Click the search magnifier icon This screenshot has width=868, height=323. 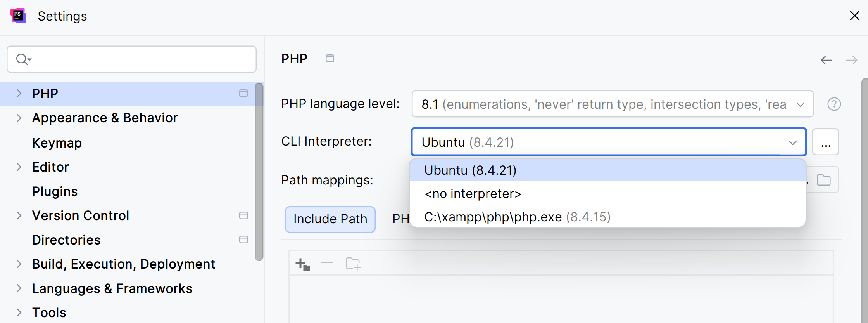(x=23, y=59)
